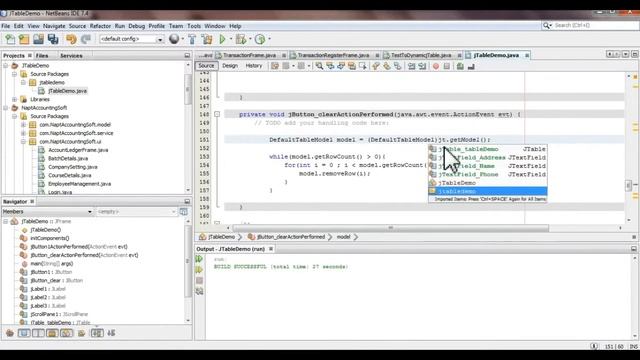Click the minimize icon of the Output panel
Viewport: 640px width, 360px height.
(634, 249)
